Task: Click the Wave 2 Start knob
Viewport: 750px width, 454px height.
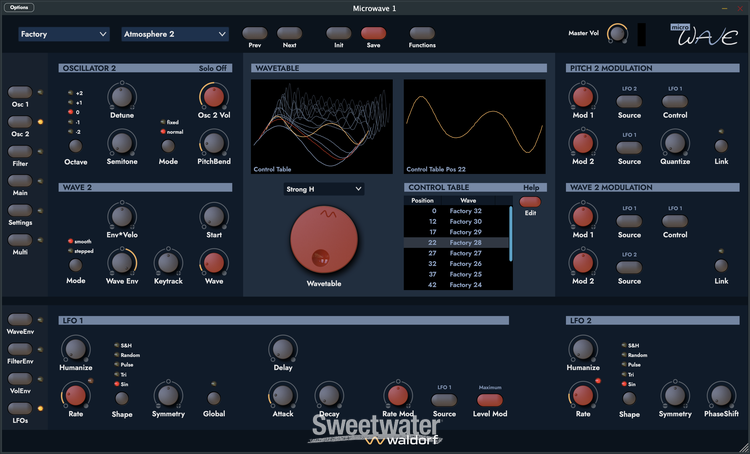Action: pyautogui.click(x=214, y=216)
